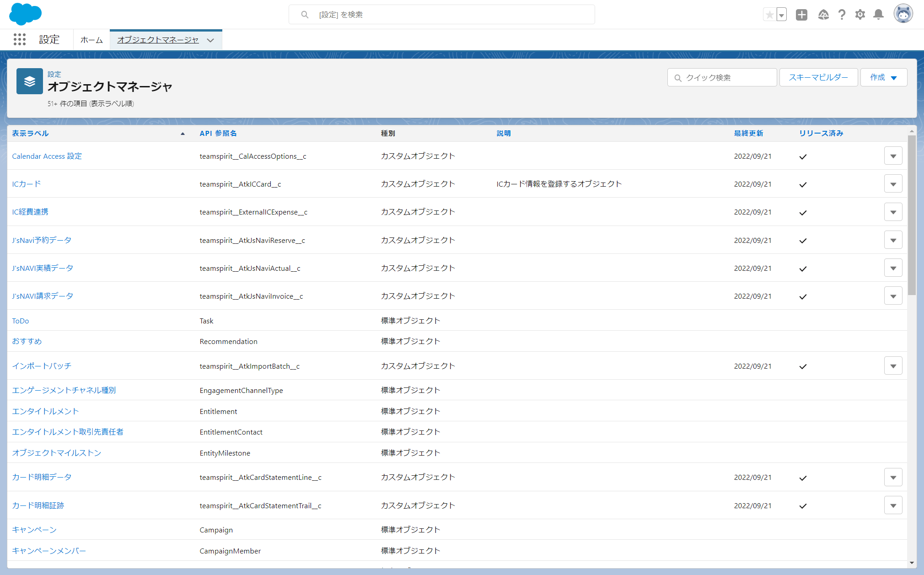
Task: Open the インポートバッチ object link
Action: pos(42,366)
